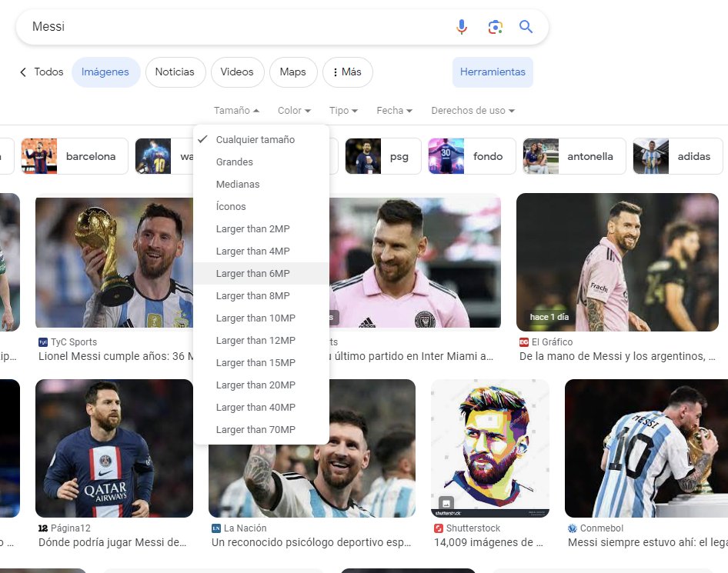Select Larger than 70MP option

coord(262,429)
